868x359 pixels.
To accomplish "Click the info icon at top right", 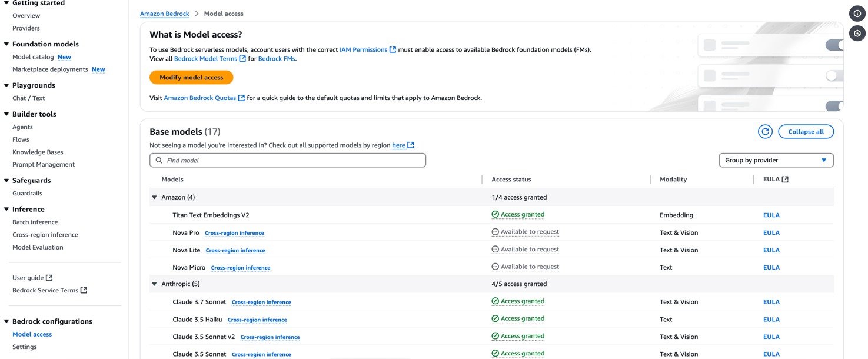I will 857,14.
